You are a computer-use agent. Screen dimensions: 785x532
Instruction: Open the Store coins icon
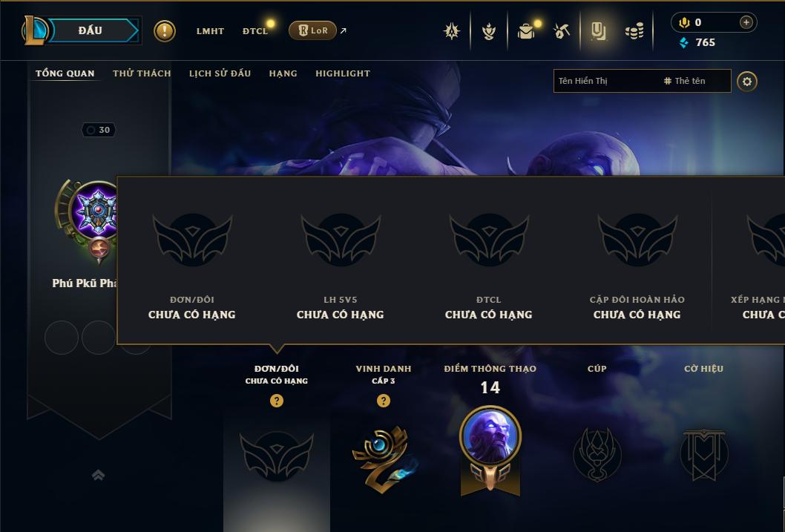pyautogui.click(x=635, y=31)
